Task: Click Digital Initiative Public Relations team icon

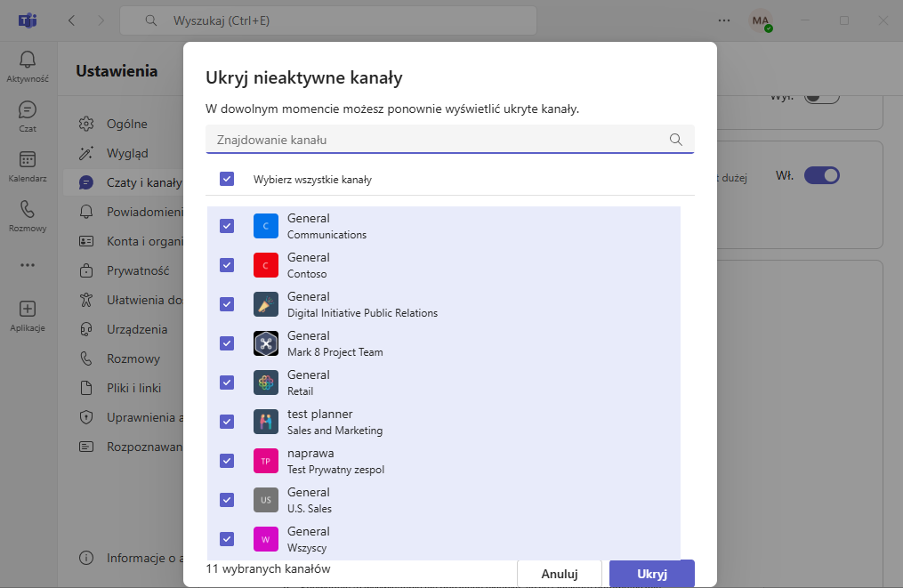Action: pos(265,304)
